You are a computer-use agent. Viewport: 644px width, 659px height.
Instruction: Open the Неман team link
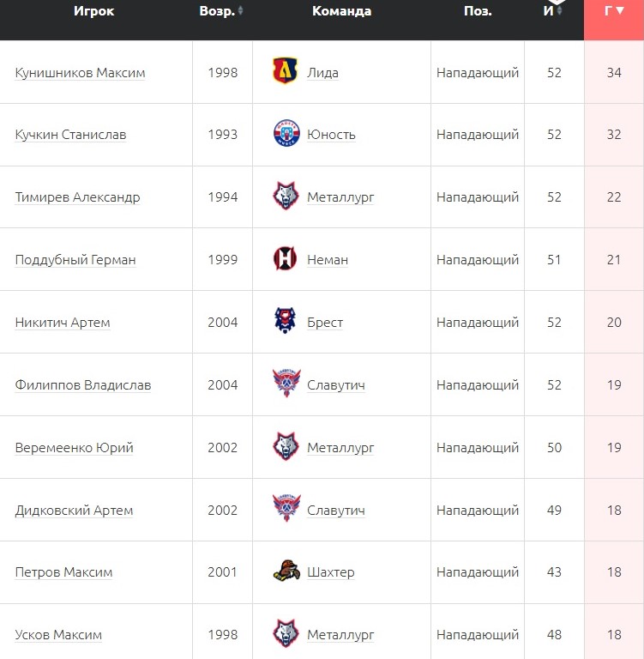click(x=328, y=260)
